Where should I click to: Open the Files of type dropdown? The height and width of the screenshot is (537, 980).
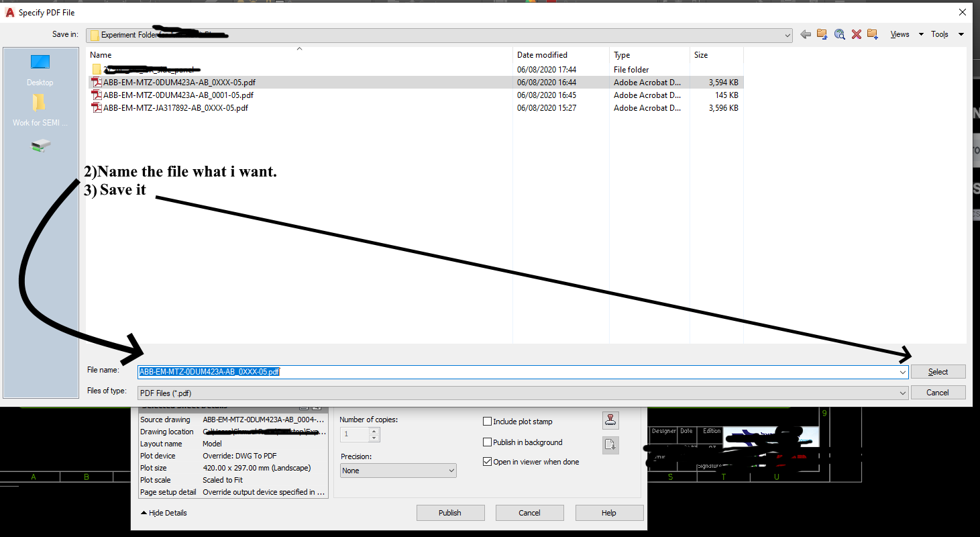pyautogui.click(x=902, y=392)
